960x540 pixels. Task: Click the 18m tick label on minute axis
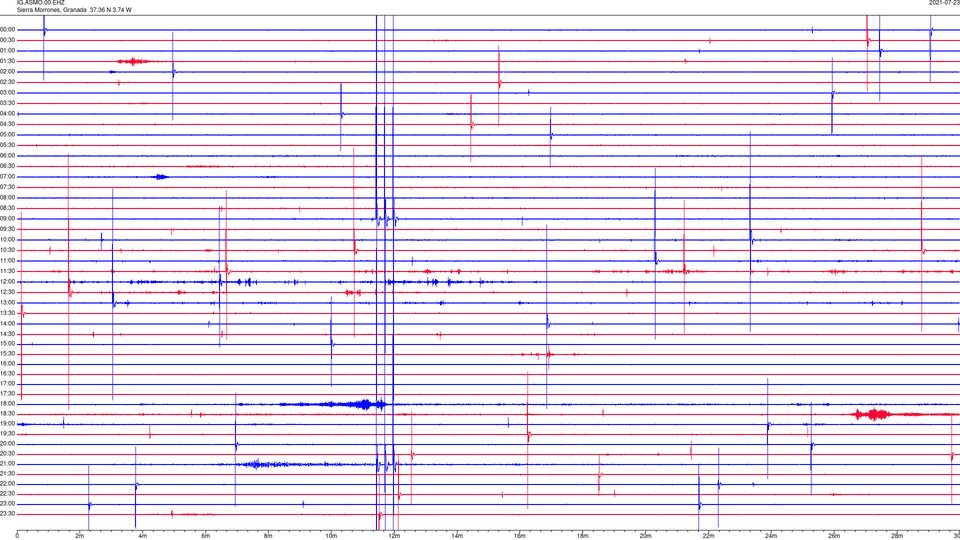582,536
